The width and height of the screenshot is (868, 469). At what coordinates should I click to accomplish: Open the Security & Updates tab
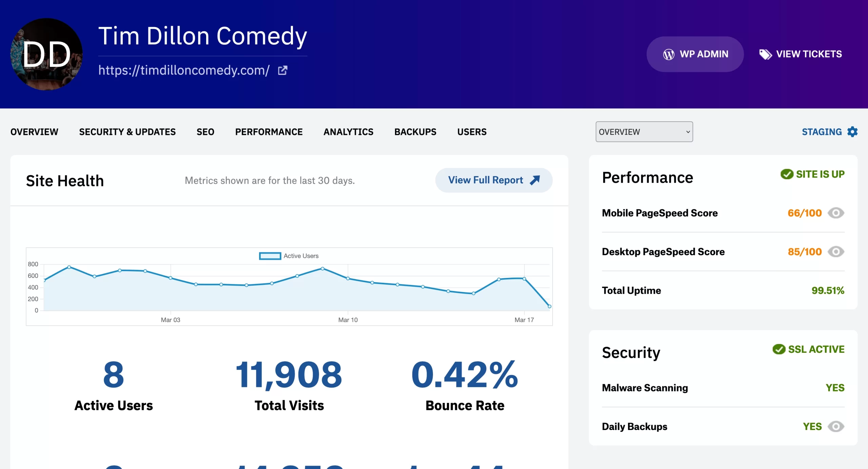coord(127,132)
